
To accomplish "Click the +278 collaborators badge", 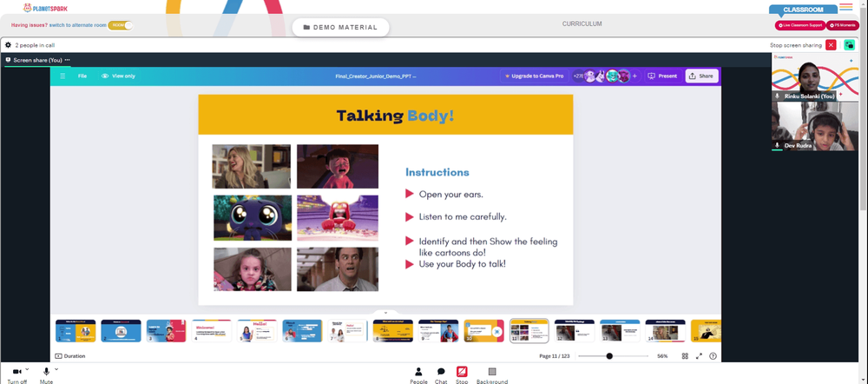I will pyautogui.click(x=578, y=76).
